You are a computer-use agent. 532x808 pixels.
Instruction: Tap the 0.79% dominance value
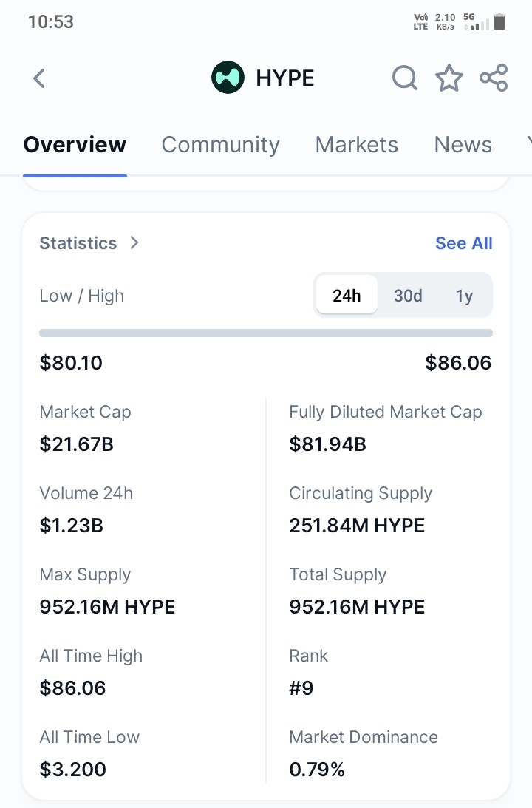click(317, 770)
